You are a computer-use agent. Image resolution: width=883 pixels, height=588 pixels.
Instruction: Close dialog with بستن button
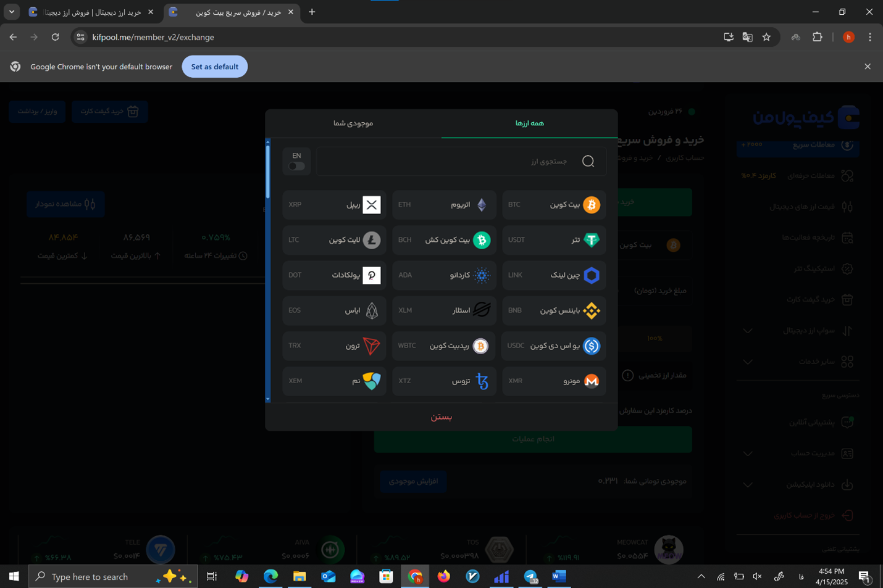pyautogui.click(x=441, y=417)
